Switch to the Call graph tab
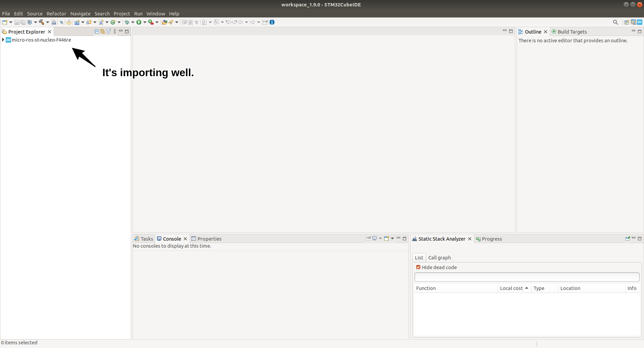Screen dimensions: 644x348 point(439,258)
